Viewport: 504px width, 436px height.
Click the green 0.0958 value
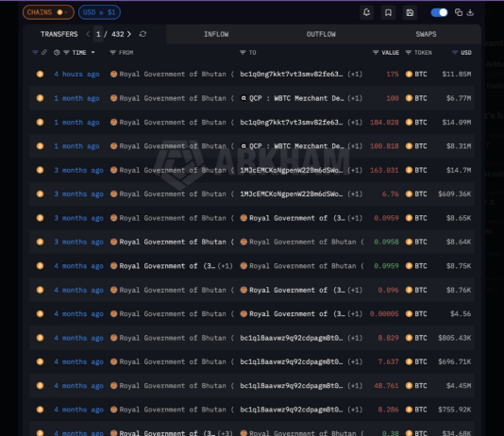click(x=386, y=242)
